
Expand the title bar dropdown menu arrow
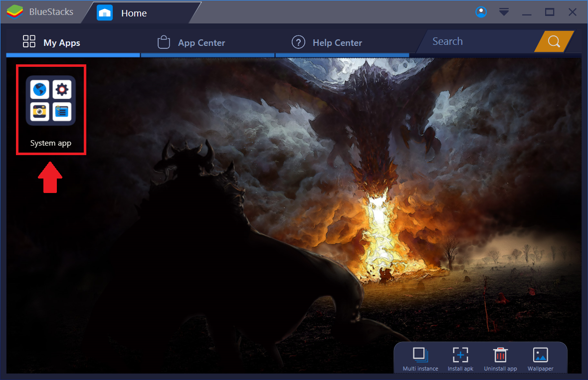[x=504, y=12]
